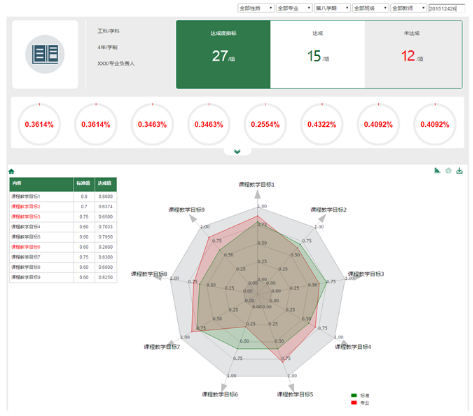The image size is (473, 416).
Task: Click radar axis label 课程教学目标5
Action: tap(295, 394)
